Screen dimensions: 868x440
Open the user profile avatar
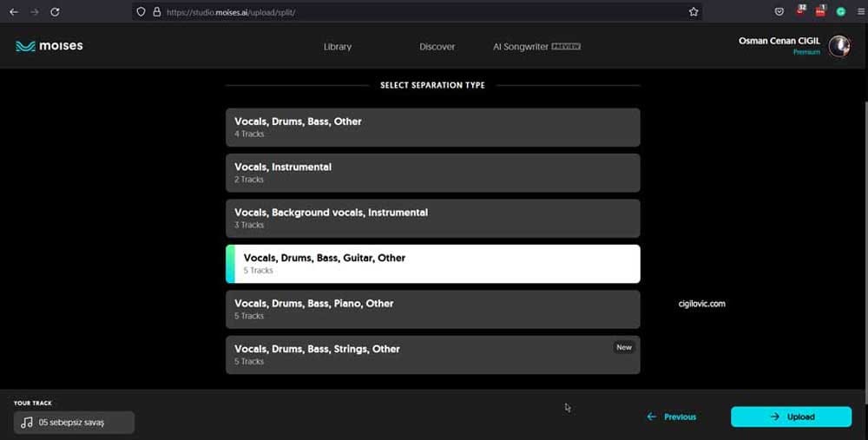(x=839, y=47)
